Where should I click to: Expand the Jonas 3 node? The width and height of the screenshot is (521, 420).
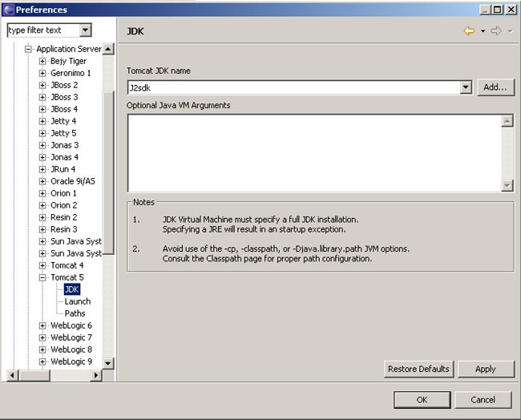pos(42,145)
